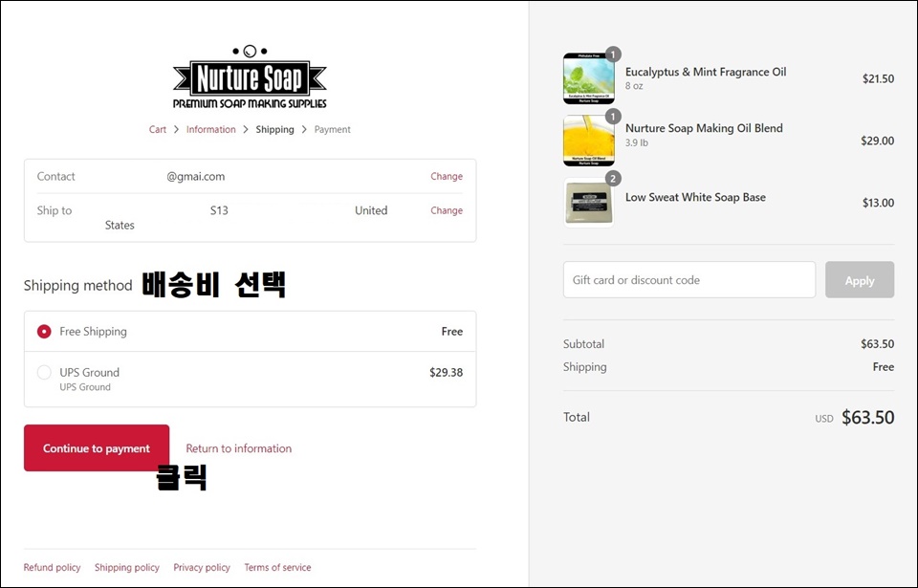This screenshot has width=918, height=588.
Task: Open the Information breadcrumb step
Action: coord(210,129)
